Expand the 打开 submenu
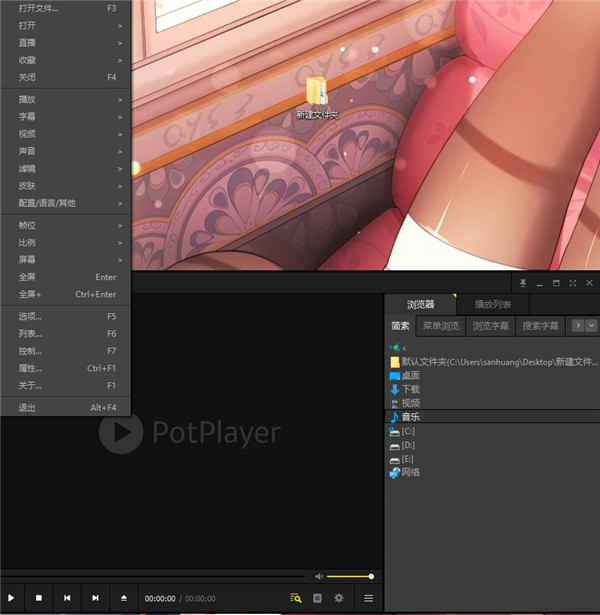 pos(66,26)
